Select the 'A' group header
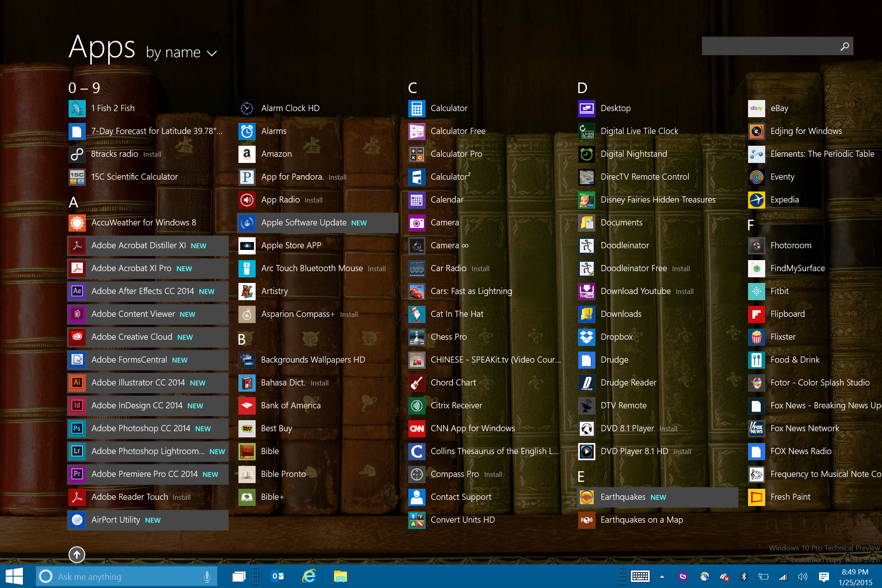 [73, 202]
